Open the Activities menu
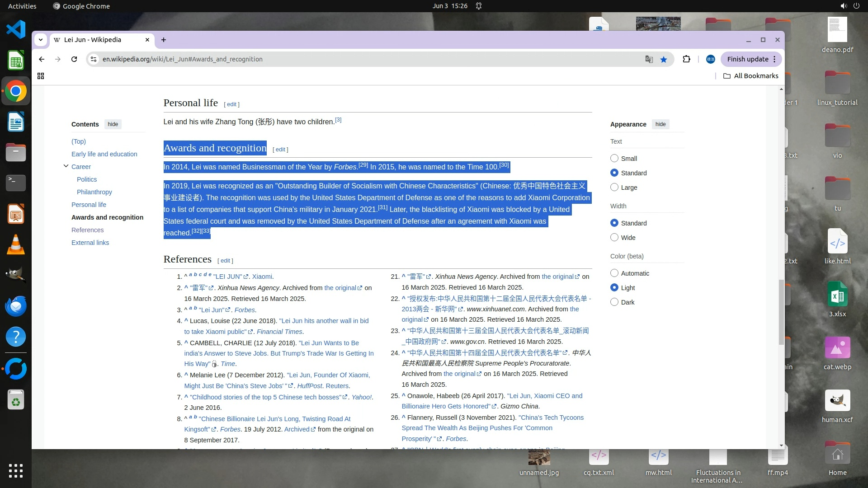This screenshot has width=868, height=488. 22,6
